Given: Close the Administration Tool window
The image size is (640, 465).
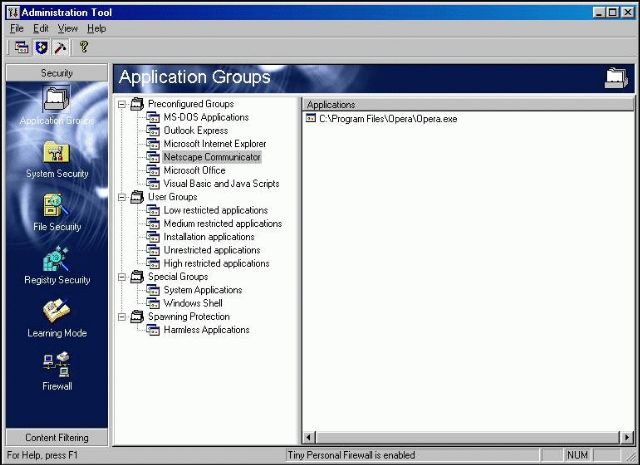Looking at the screenshot, I should coord(628,13).
